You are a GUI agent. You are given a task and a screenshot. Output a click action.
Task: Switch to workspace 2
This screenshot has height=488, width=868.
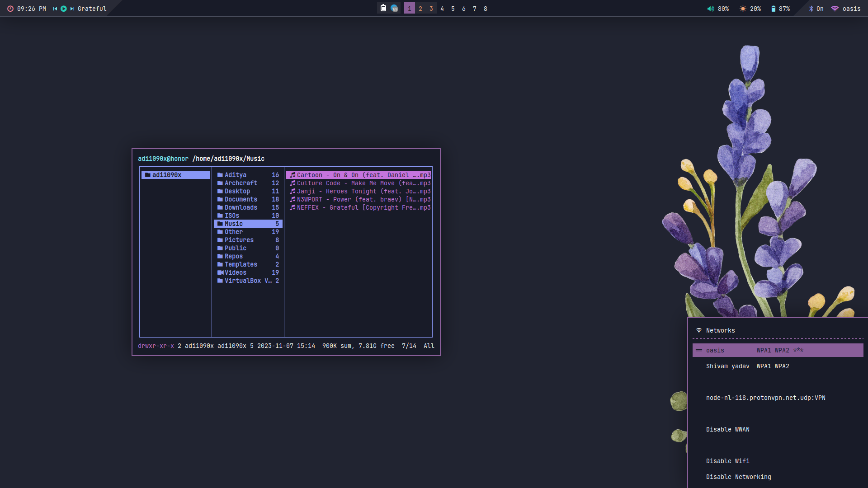click(420, 9)
